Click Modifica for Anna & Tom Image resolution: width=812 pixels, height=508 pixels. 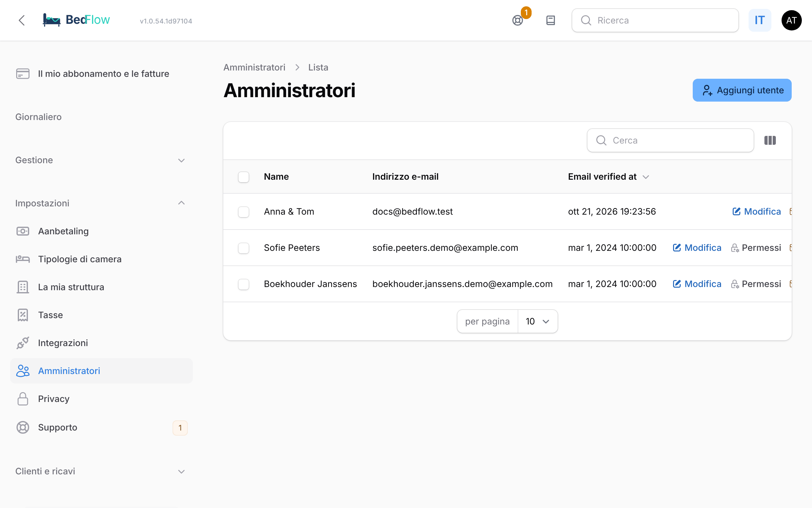(x=756, y=211)
